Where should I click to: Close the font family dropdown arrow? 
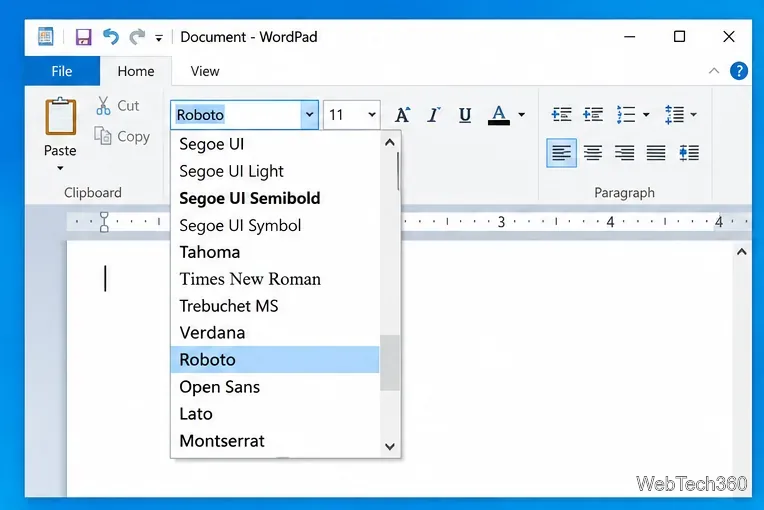tap(309, 115)
